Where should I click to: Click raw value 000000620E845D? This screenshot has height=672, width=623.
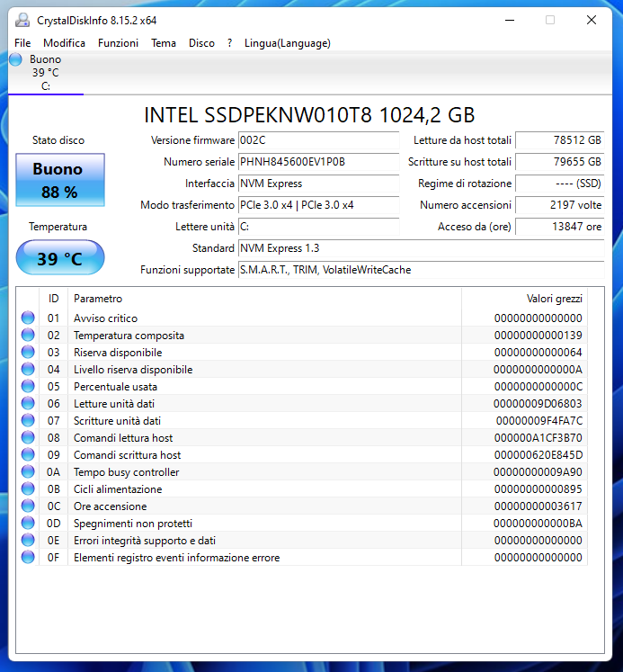[538, 454]
